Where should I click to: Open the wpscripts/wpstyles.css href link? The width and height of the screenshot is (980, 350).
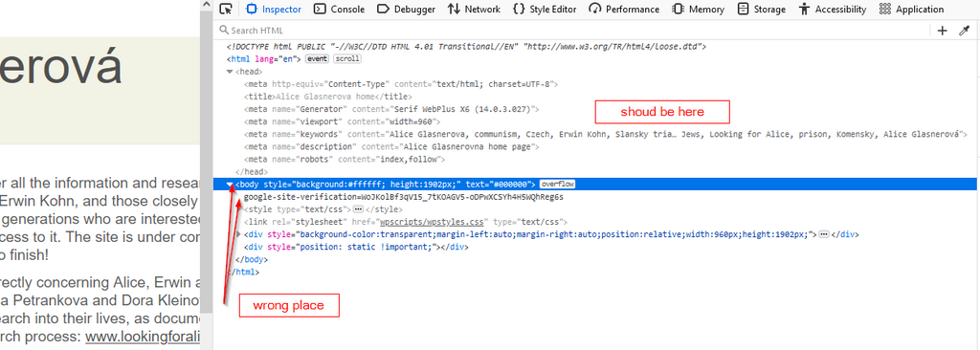433,222
